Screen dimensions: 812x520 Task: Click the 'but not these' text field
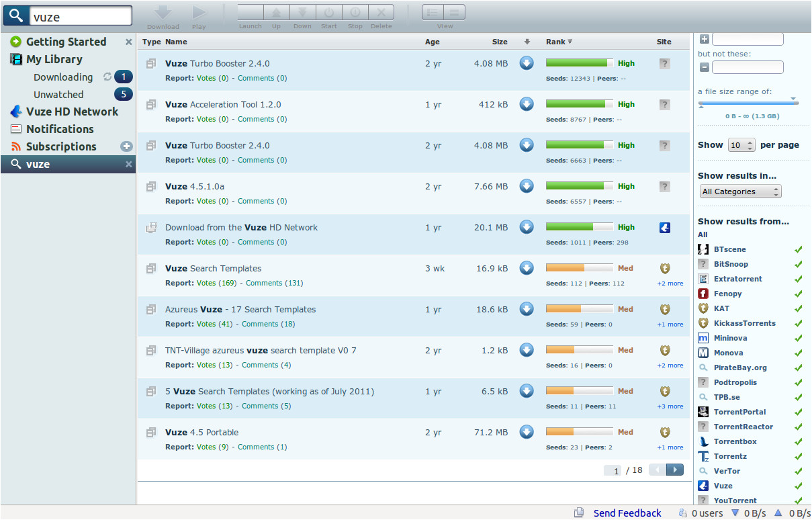click(x=748, y=67)
